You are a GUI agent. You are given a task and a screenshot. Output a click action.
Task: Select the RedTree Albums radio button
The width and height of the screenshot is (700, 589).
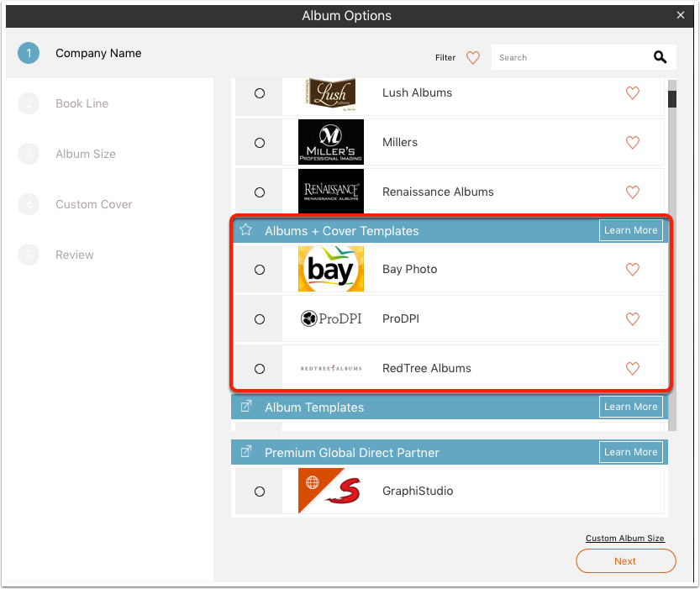[260, 369]
